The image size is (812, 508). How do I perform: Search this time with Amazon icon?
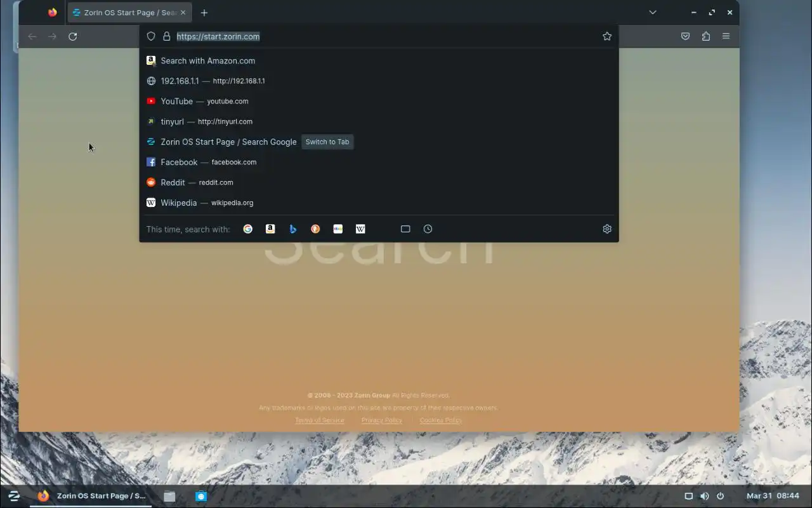point(270,229)
